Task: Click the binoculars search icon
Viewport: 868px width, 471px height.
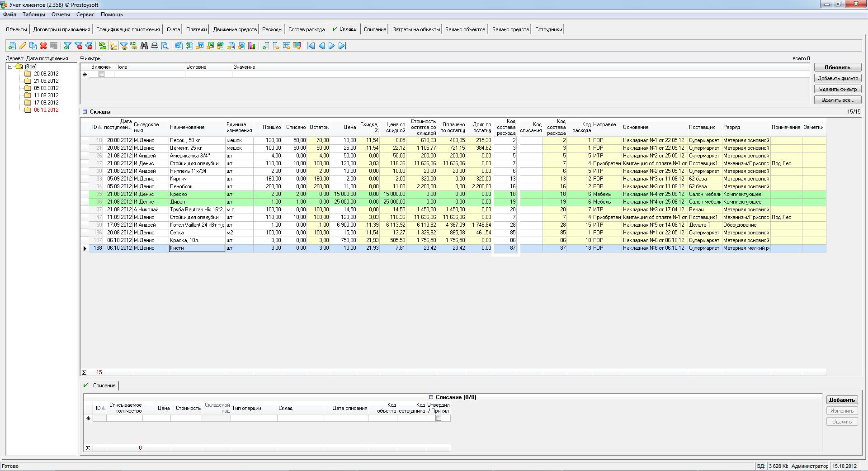Action: coord(144,46)
